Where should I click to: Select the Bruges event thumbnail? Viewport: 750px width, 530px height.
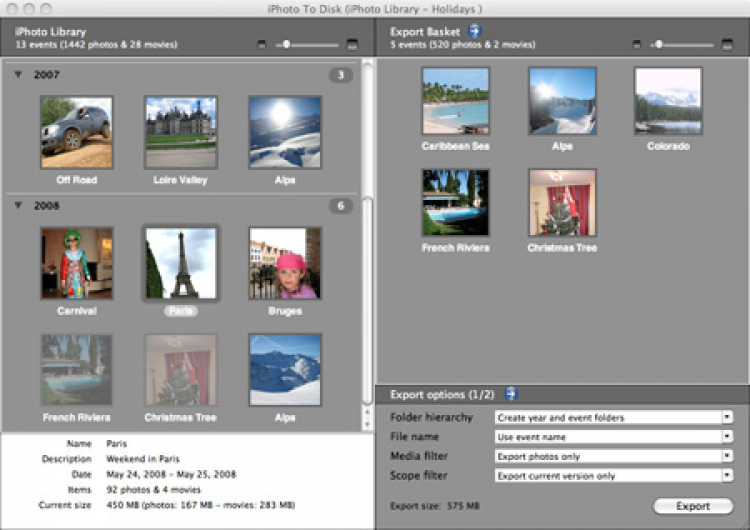[x=285, y=264]
